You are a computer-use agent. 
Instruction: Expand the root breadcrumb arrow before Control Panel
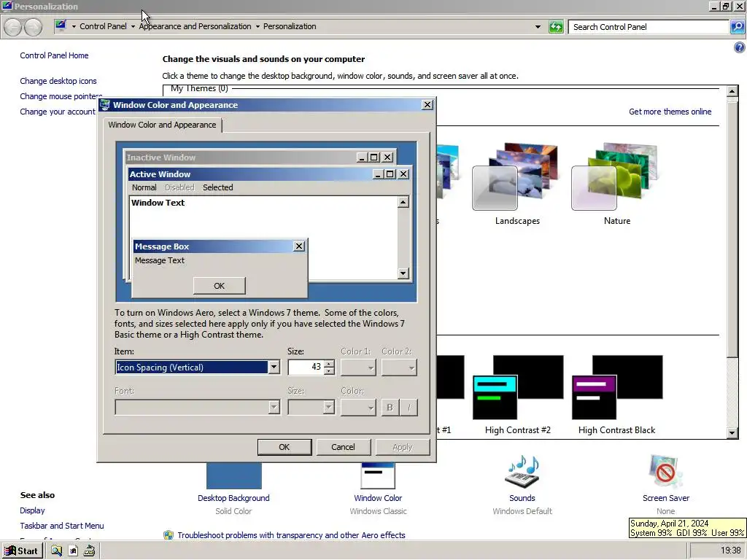[74, 27]
